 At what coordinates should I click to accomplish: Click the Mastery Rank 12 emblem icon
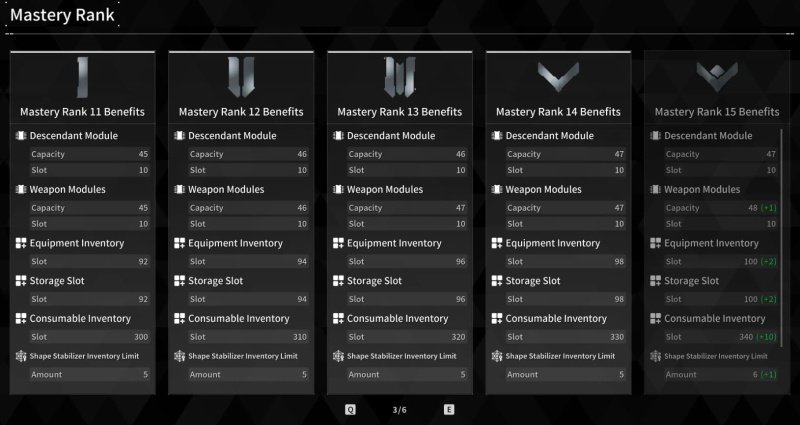point(241,78)
